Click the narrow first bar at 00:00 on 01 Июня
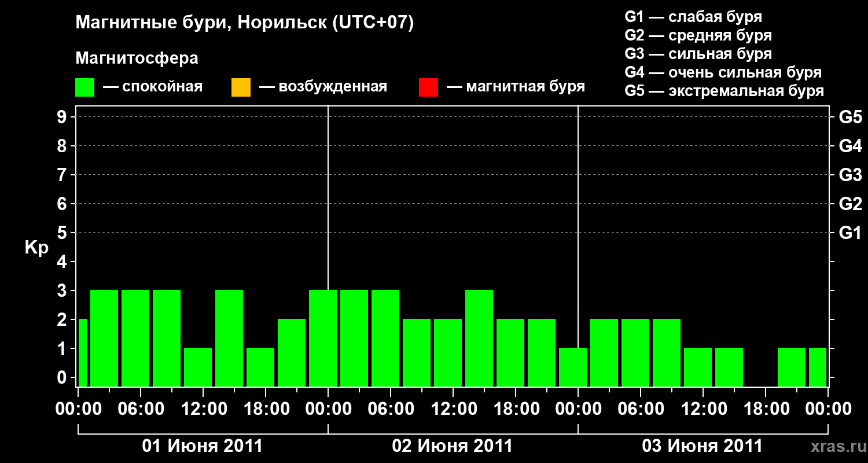The image size is (868, 463). click(82, 352)
